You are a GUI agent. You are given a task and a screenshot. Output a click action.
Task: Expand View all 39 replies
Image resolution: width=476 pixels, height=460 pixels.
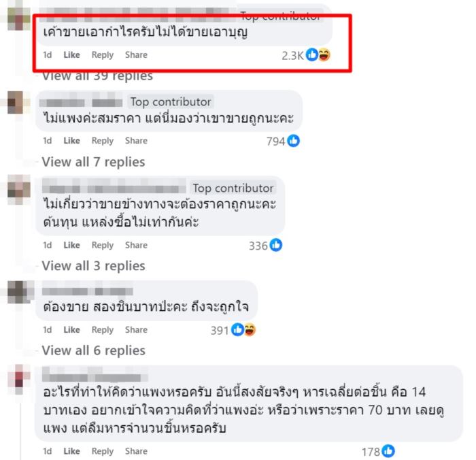(97, 76)
